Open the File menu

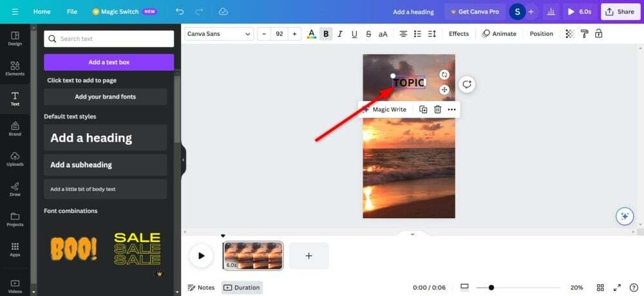tap(72, 12)
